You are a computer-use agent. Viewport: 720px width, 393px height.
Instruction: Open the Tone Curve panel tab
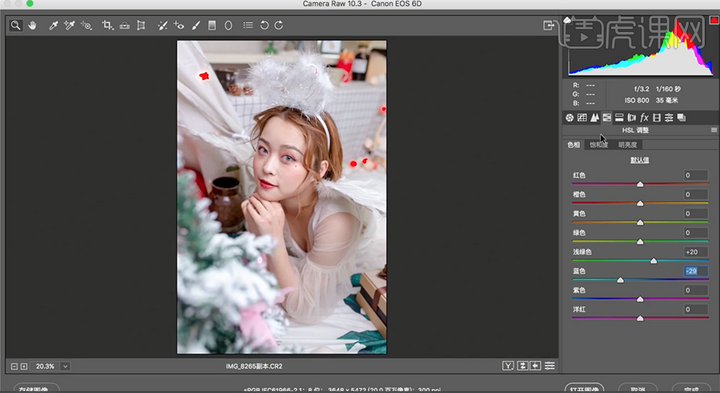click(582, 118)
